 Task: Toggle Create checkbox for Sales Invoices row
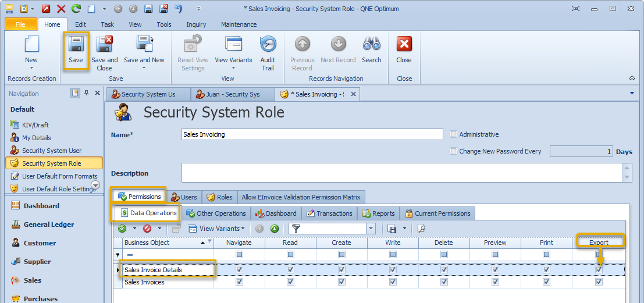pos(341,282)
